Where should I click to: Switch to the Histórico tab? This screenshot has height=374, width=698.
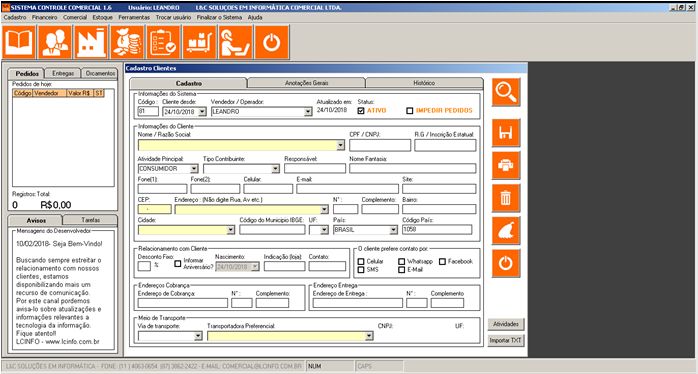coord(424,83)
